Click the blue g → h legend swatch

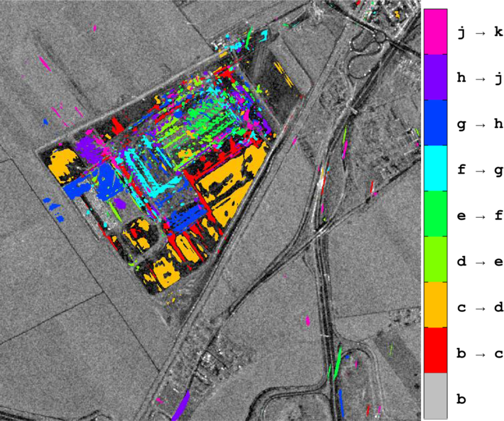436,122
